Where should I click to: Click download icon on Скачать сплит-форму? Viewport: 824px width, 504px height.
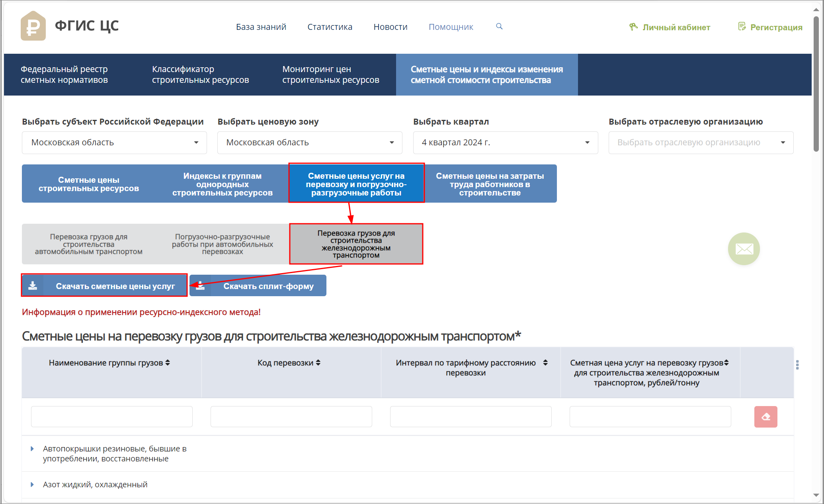coord(201,286)
